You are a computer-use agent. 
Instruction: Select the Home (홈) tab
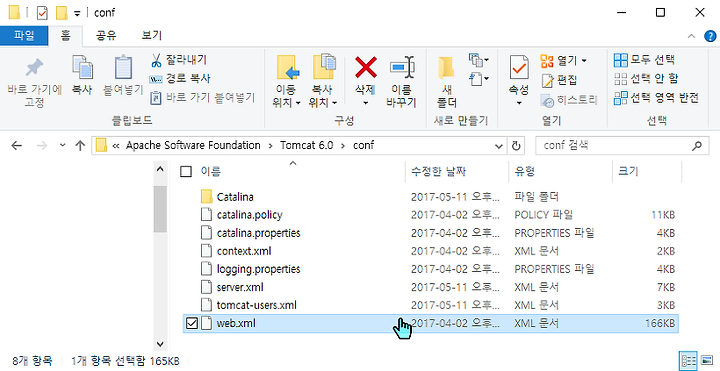click(66, 35)
